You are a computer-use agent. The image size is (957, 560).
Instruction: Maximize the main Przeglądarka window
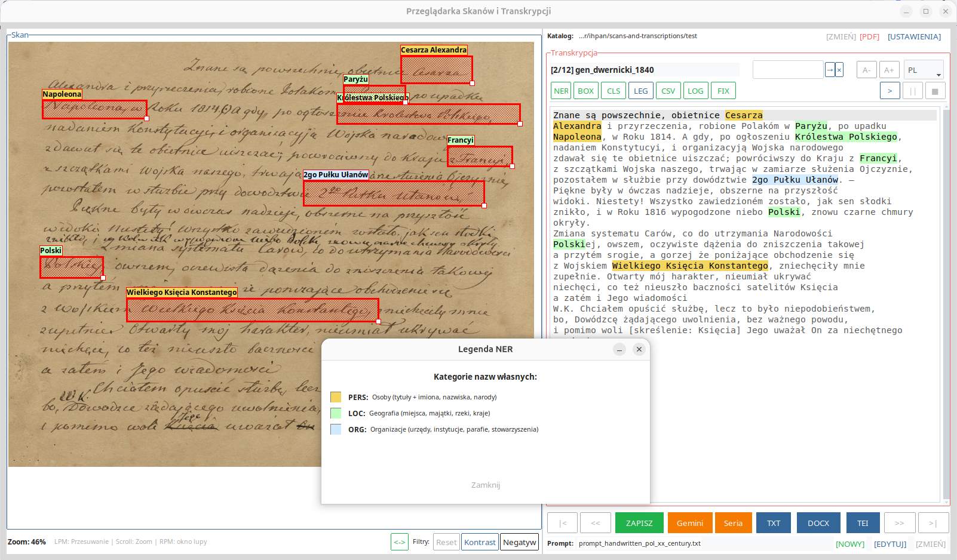(926, 11)
